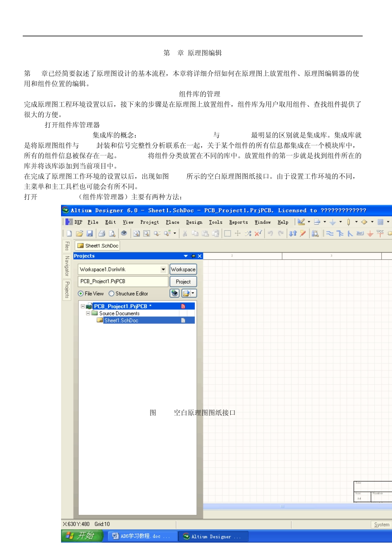Screen dimensions: 392x555
Task: Click the Save diskette icon
Action: [x=90, y=233]
